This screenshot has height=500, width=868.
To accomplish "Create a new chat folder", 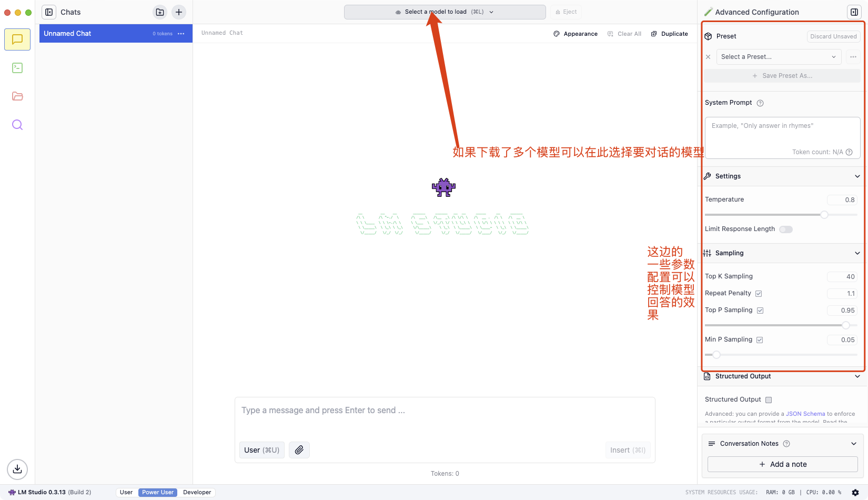I will tap(160, 12).
